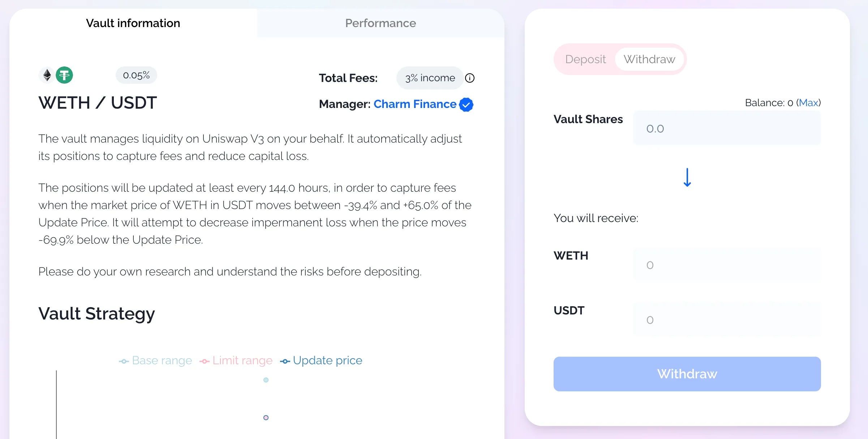Click the blue verified checkmark badge
The width and height of the screenshot is (868, 439).
(x=466, y=105)
